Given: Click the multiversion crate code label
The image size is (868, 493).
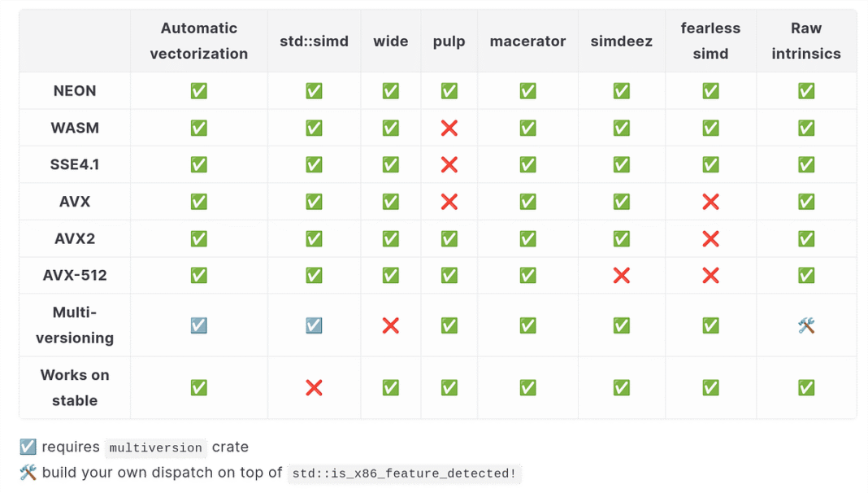Looking at the screenshot, I should [x=155, y=447].
